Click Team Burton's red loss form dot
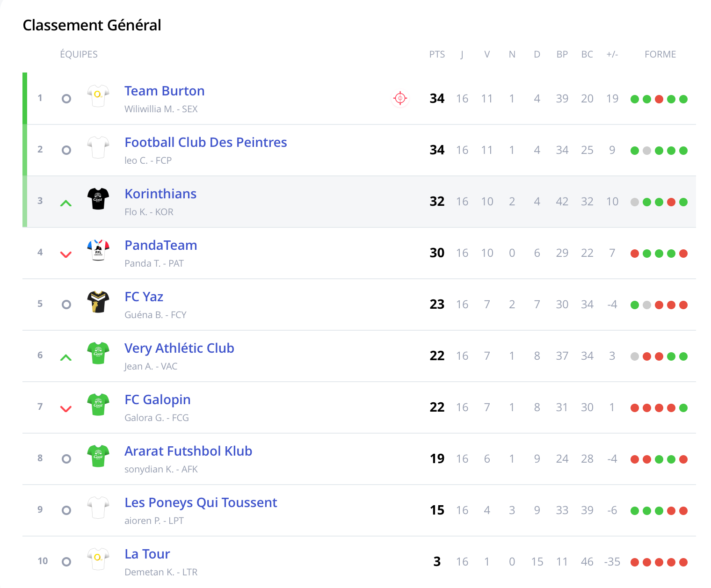This screenshot has width=711, height=588. coord(659,99)
